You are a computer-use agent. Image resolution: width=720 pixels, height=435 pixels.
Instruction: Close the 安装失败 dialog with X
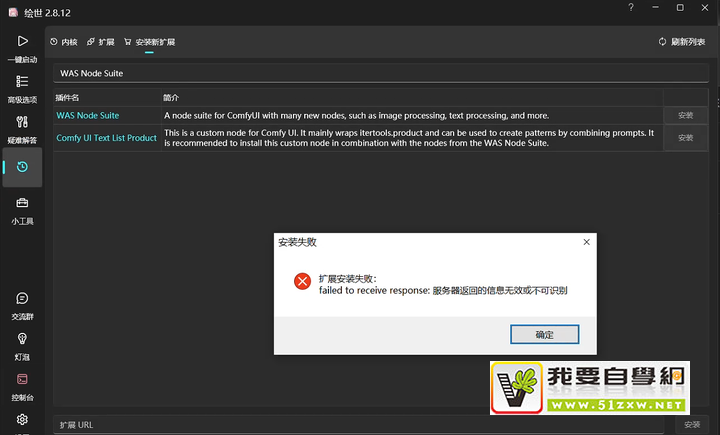coord(587,242)
